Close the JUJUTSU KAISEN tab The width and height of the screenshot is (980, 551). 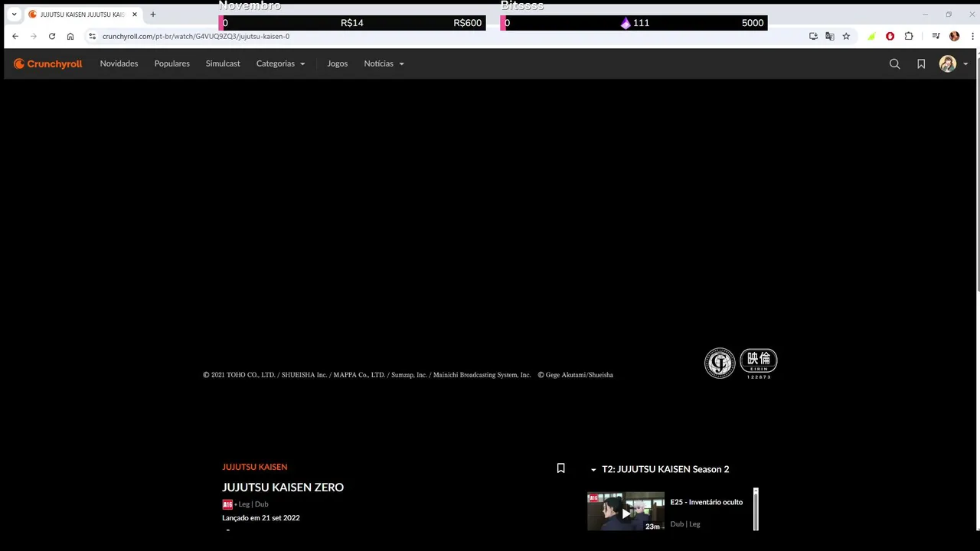[134, 14]
